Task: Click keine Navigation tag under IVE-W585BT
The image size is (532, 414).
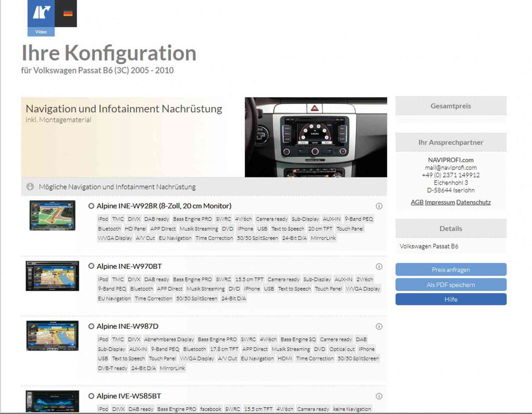Action: click(x=352, y=409)
